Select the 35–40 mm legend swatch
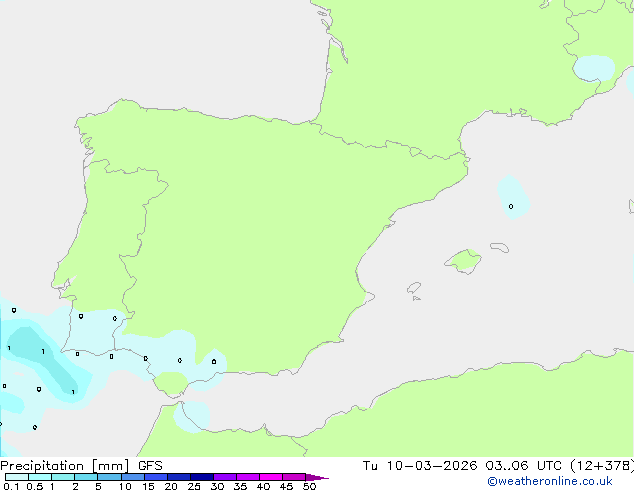 (248, 477)
